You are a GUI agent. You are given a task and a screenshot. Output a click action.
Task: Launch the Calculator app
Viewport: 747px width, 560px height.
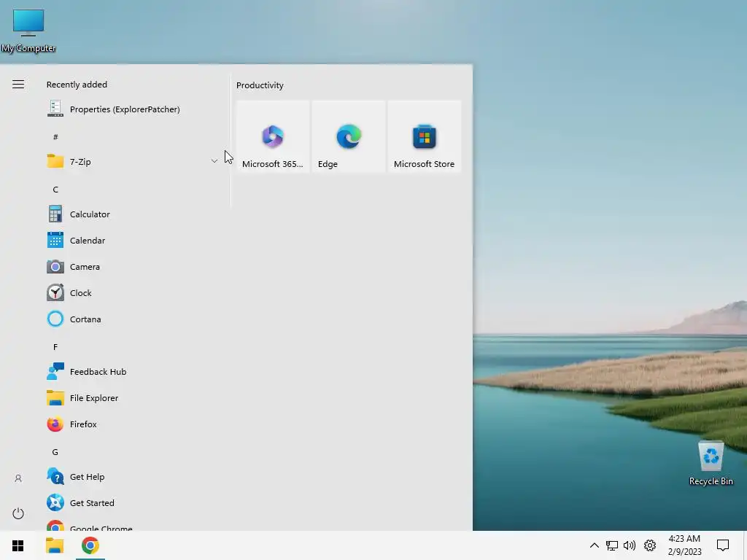pyautogui.click(x=132, y=214)
